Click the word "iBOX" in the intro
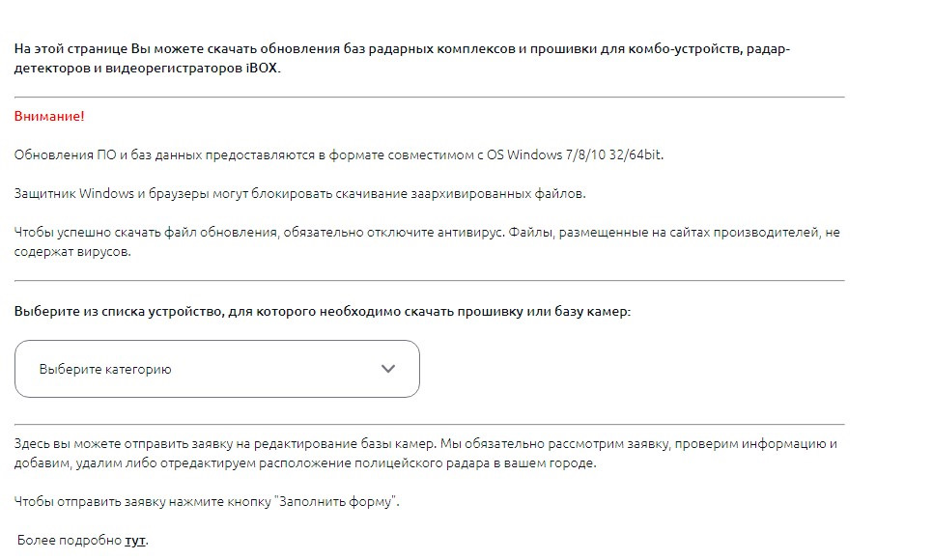This screenshot has height=560, width=933. [261, 70]
